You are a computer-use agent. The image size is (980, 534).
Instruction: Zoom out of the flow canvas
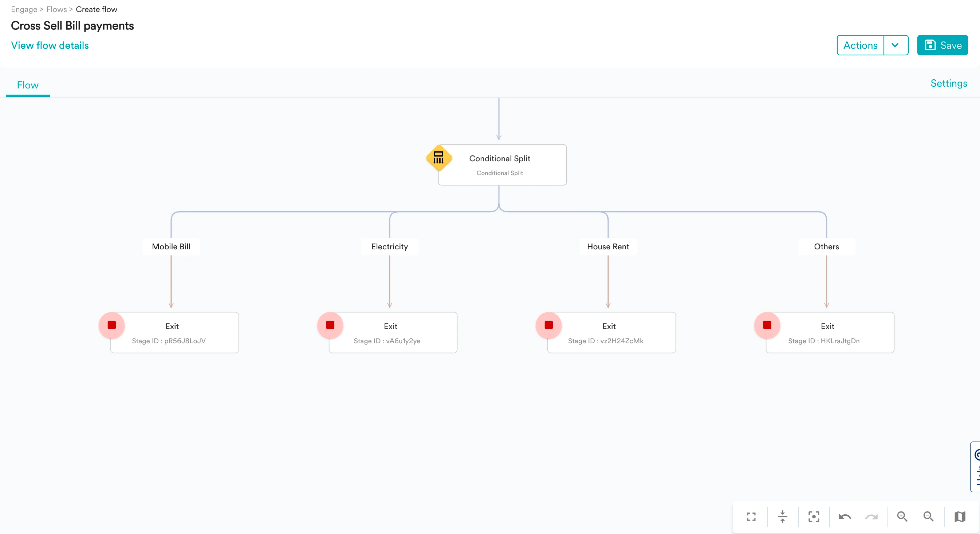928,517
